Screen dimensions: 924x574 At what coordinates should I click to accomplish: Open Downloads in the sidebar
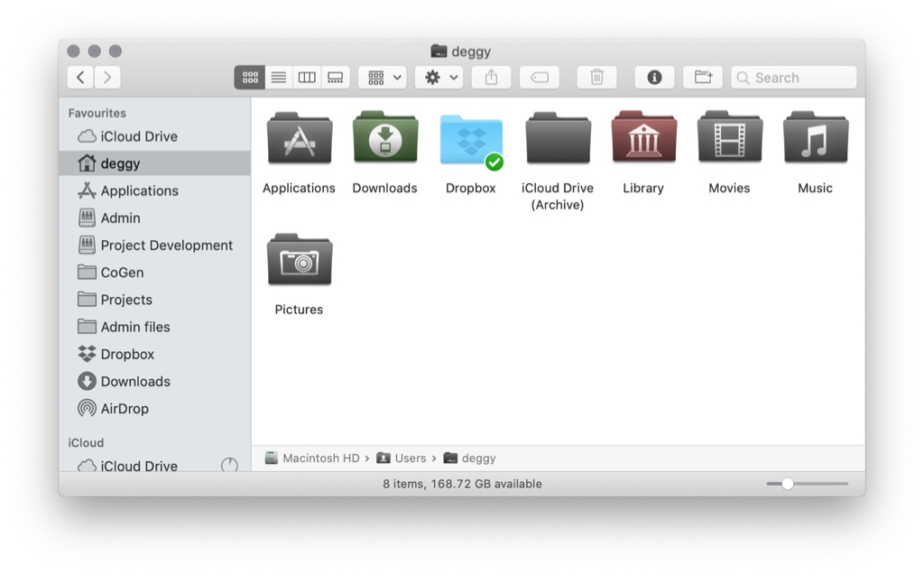pos(155,381)
